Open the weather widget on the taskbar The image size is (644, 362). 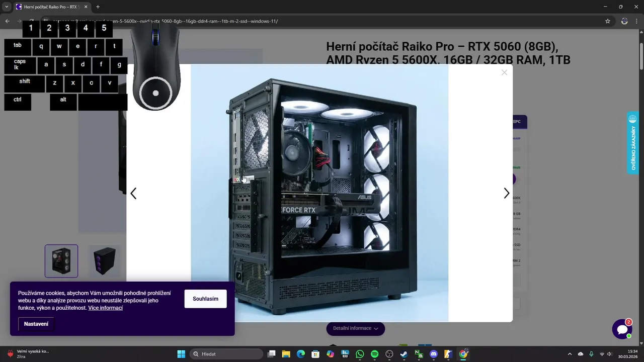(28, 354)
